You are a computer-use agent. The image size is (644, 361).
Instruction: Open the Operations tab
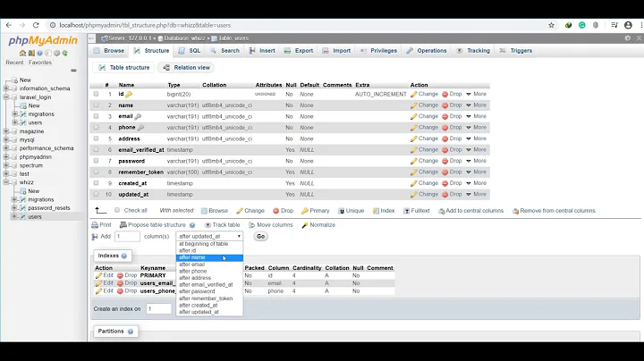pos(427,51)
